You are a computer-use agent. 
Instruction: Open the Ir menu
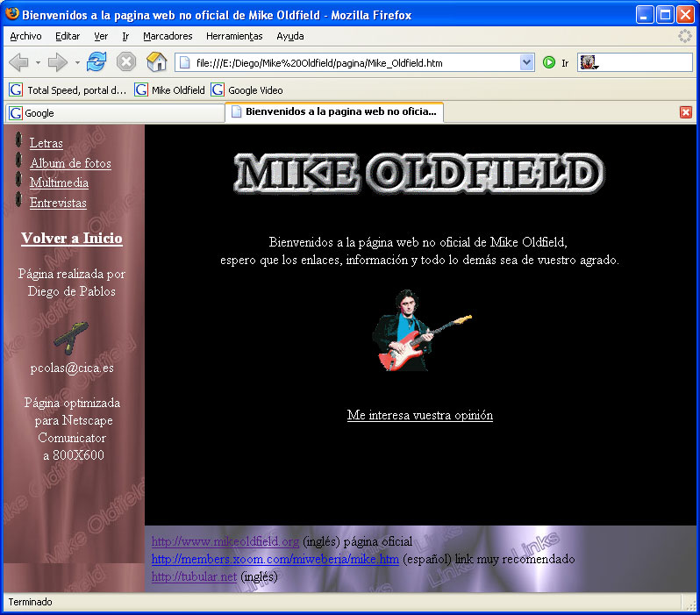[x=125, y=36]
